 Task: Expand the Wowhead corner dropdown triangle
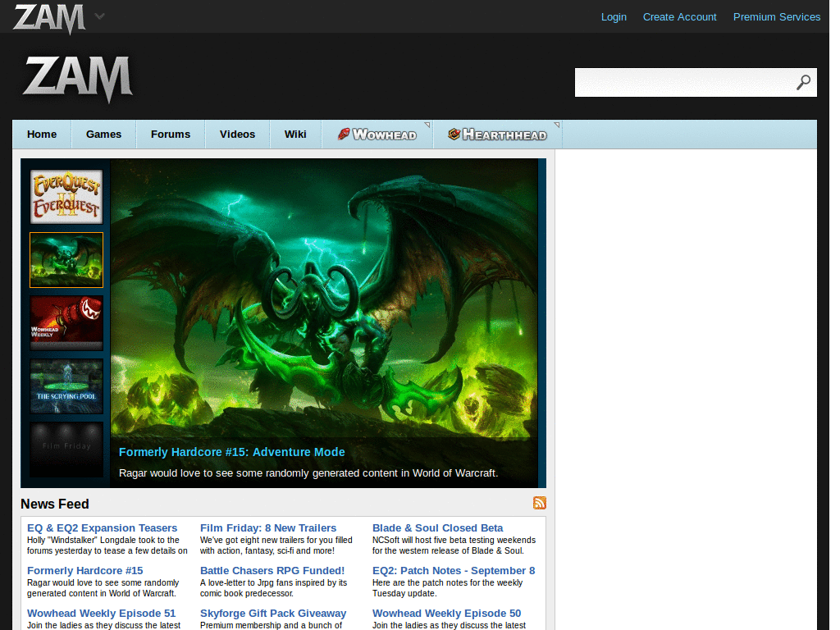[427, 125]
